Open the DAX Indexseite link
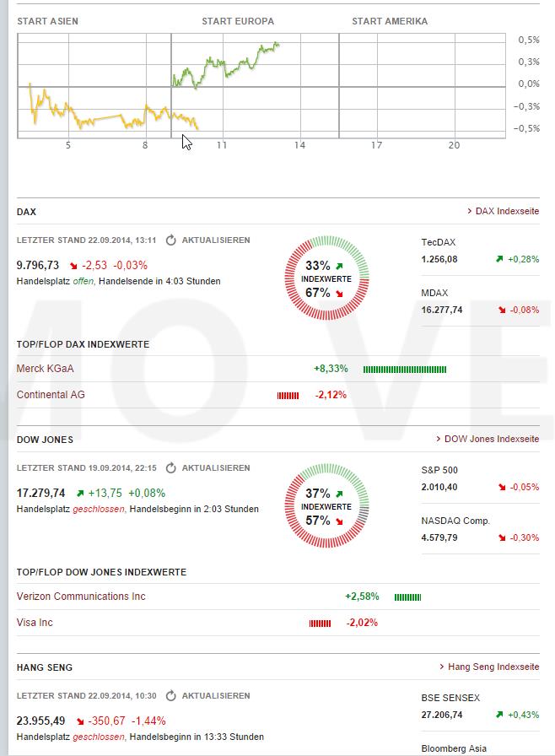This screenshot has height=756, width=555. [506, 211]
